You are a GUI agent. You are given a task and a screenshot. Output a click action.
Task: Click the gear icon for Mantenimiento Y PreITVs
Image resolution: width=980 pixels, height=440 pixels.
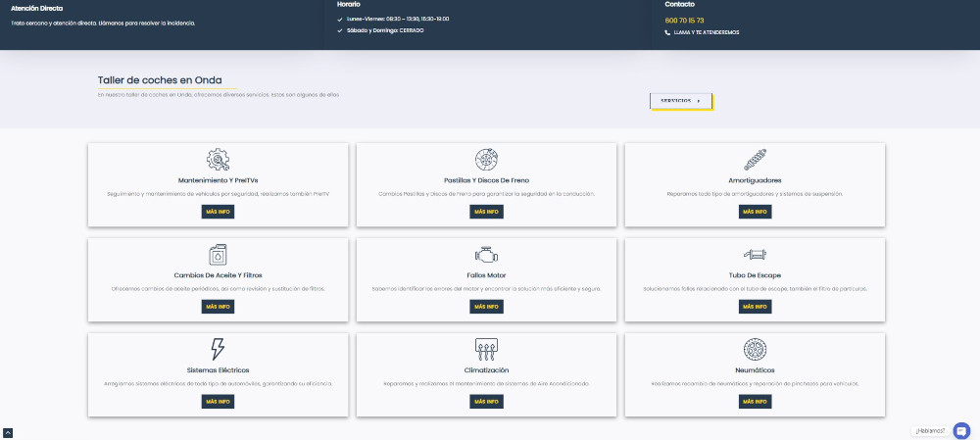218,160
